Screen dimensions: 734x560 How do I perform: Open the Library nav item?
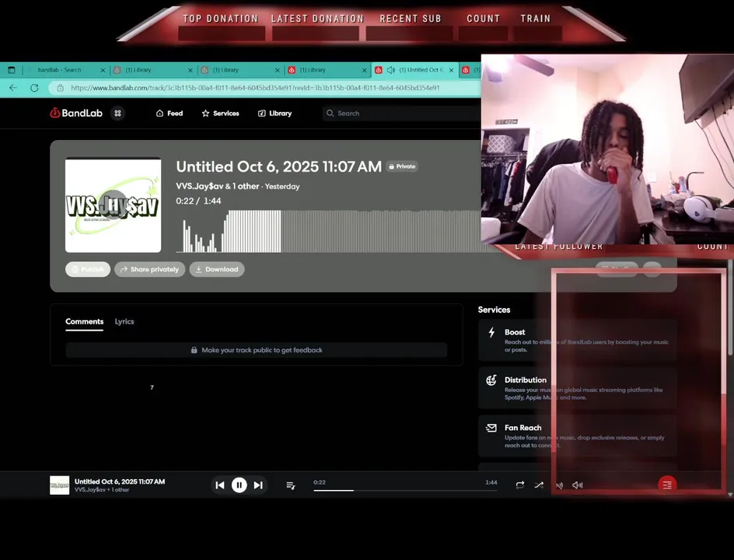[274, 114]
